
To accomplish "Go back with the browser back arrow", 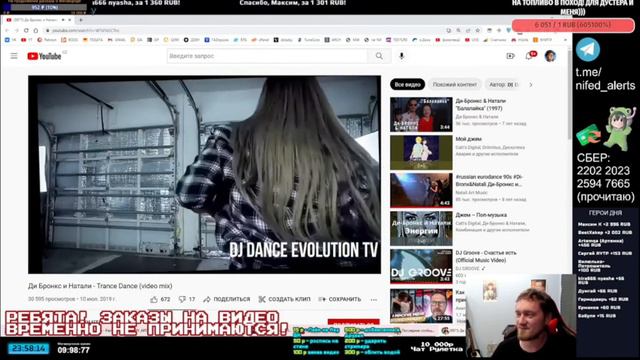I will [x=7, y=31].
